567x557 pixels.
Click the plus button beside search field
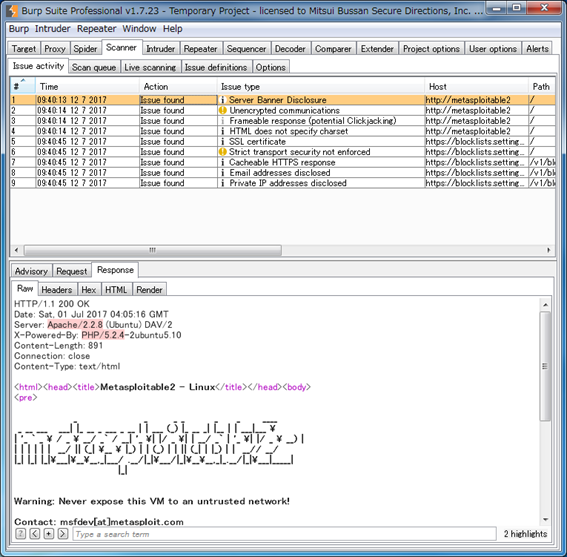pyautogui.click(x=48, y=533)
